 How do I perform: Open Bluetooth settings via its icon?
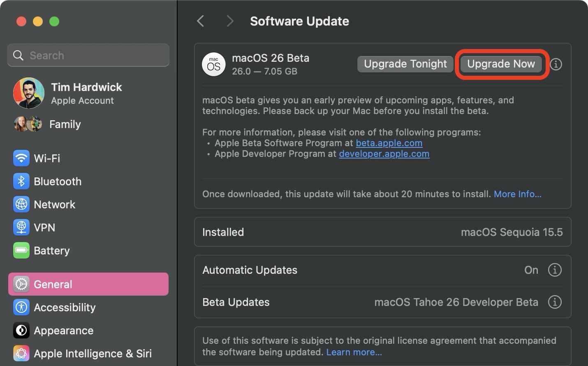point(21,181)
